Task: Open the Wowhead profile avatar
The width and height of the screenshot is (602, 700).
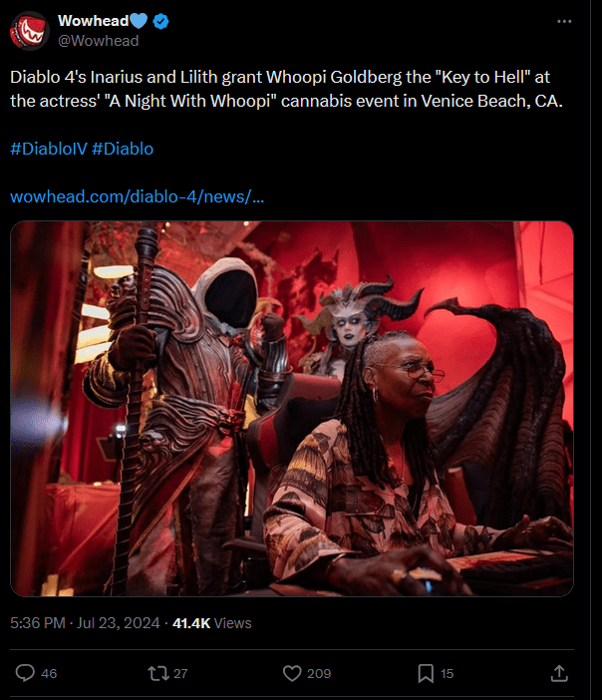Action: 30,31
